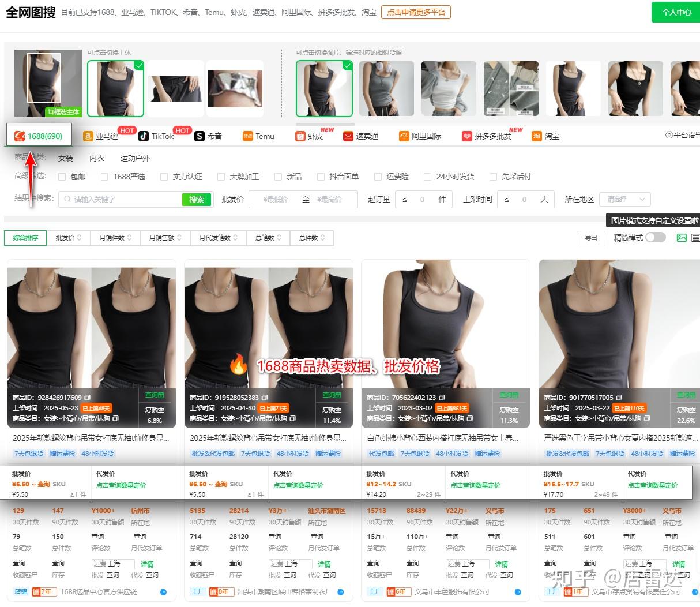Screen dimensions: 700x607
Task: Open the 所在地区 region dropdown
Action: (x=624, y=199)
